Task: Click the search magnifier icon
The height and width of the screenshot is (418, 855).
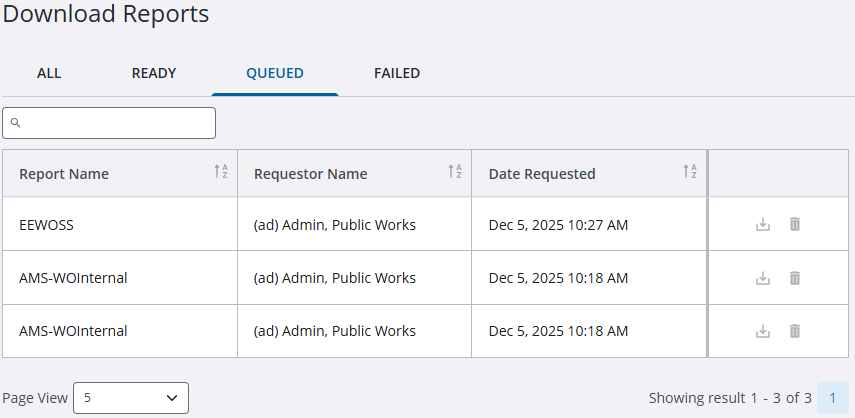Action: (16, 123)
